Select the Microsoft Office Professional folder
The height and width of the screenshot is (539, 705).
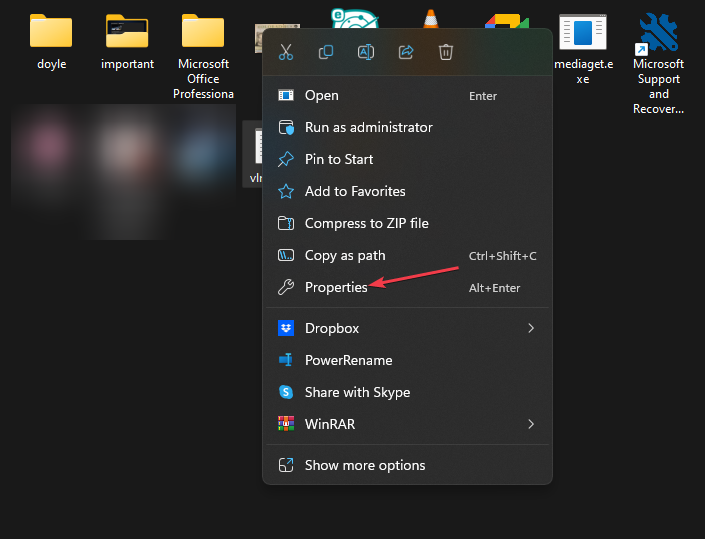tap(203, 56)
